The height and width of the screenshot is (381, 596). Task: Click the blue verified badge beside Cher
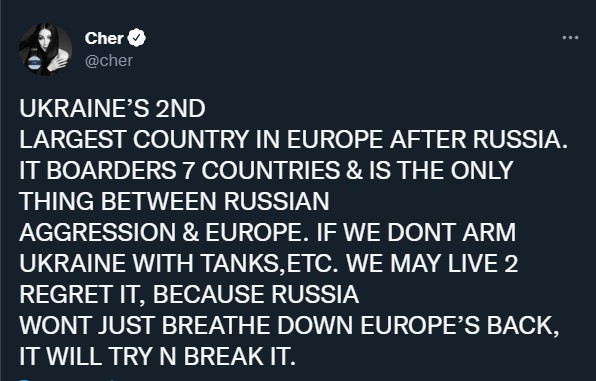click(136, 38)
